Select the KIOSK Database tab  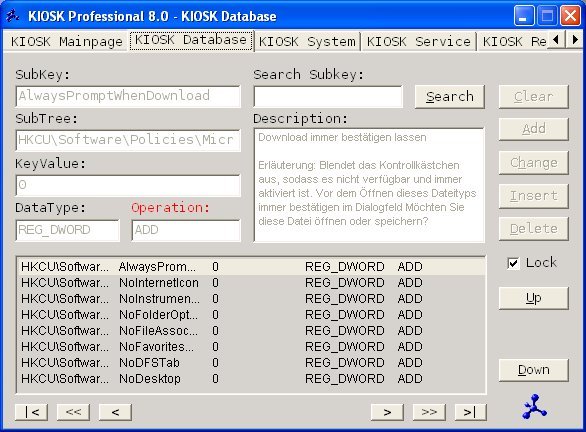tap(191, 40)
